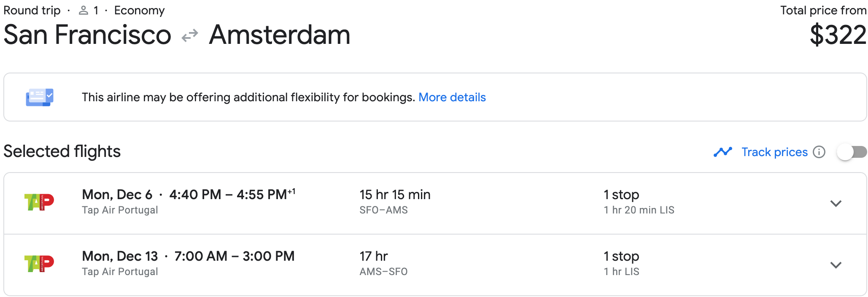Viewport: 868px width, 297px height.
Task: Enable the Track prices toggle switch
Action: (852, 152)
